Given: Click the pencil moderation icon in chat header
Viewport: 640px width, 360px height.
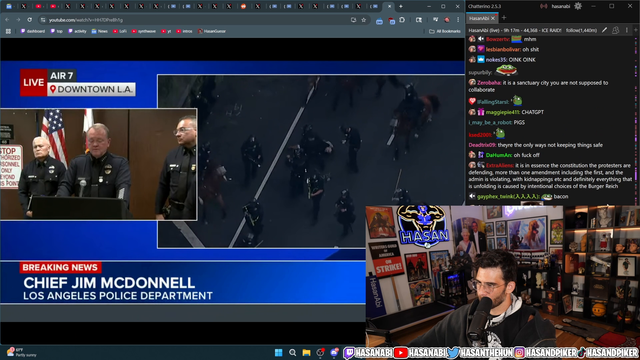Looking at the screenshot, I should tap(604, 30).
